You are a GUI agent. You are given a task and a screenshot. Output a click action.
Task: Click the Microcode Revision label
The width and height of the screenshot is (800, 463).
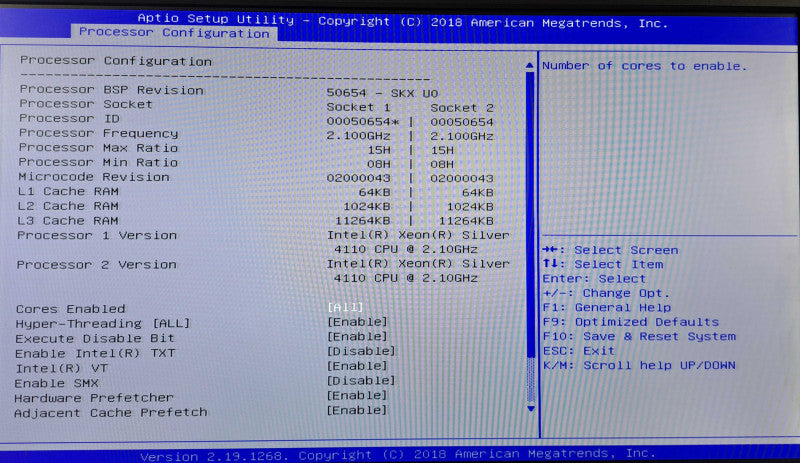[94, 177]
